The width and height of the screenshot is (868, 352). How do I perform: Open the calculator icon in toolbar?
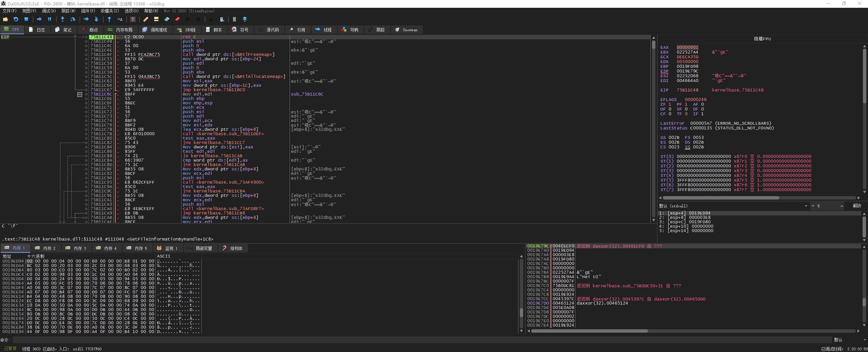[x=234, y=19]
